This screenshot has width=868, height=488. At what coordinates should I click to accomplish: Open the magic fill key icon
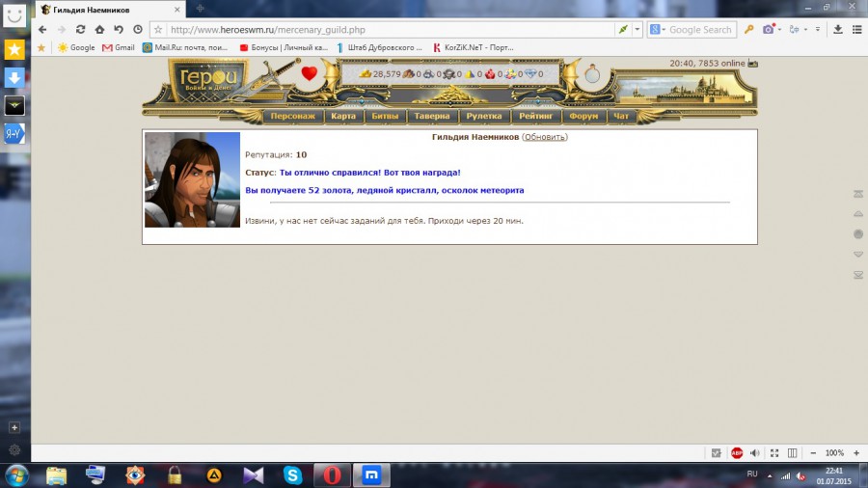pos(749,29)
